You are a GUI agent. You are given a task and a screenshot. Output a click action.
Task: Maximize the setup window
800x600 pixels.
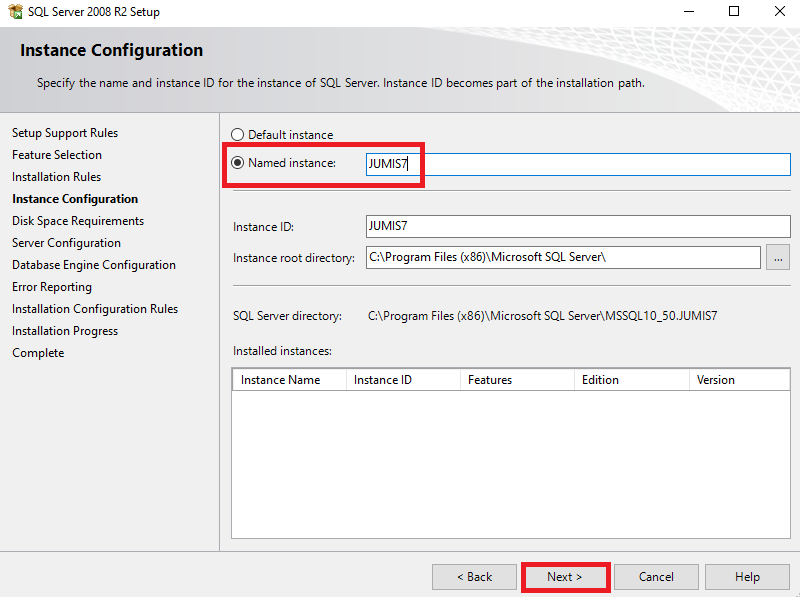[x=734, y=11]
